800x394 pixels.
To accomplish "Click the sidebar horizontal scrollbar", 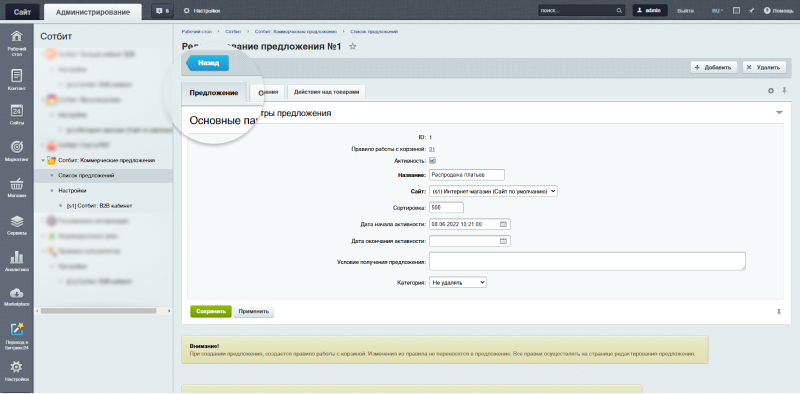I will tap(98, 310).
